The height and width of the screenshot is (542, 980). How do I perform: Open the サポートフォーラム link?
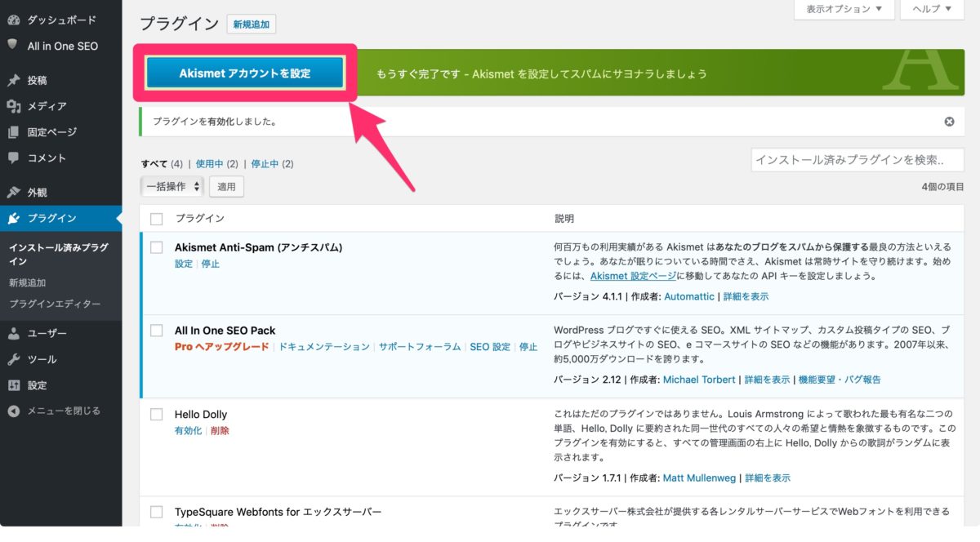click(x=420, y=347)
